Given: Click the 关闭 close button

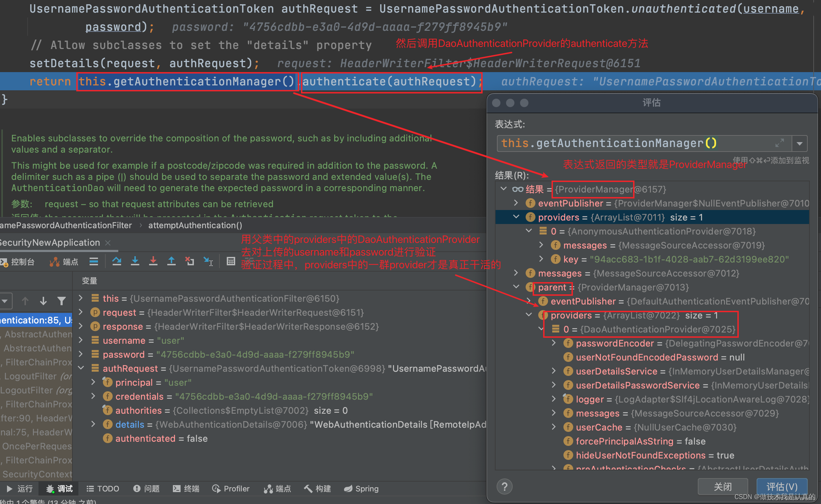Looking at the screenshot, I should point(722,486).
